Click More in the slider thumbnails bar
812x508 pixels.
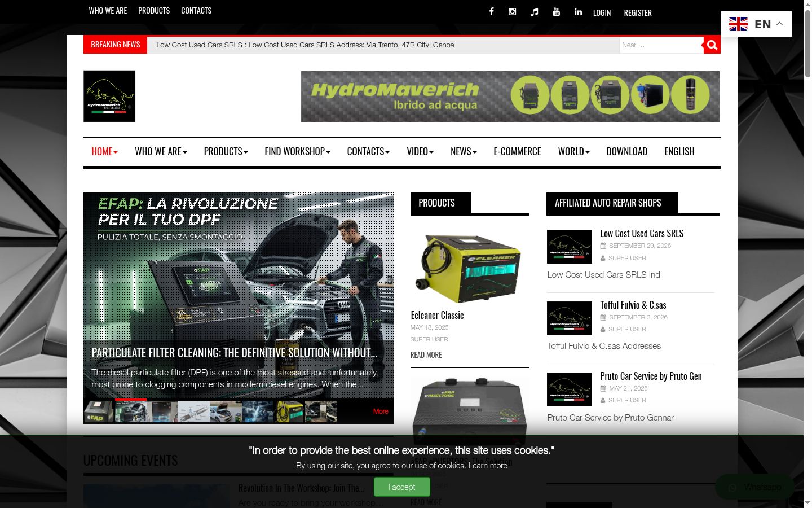coord(381,411)
